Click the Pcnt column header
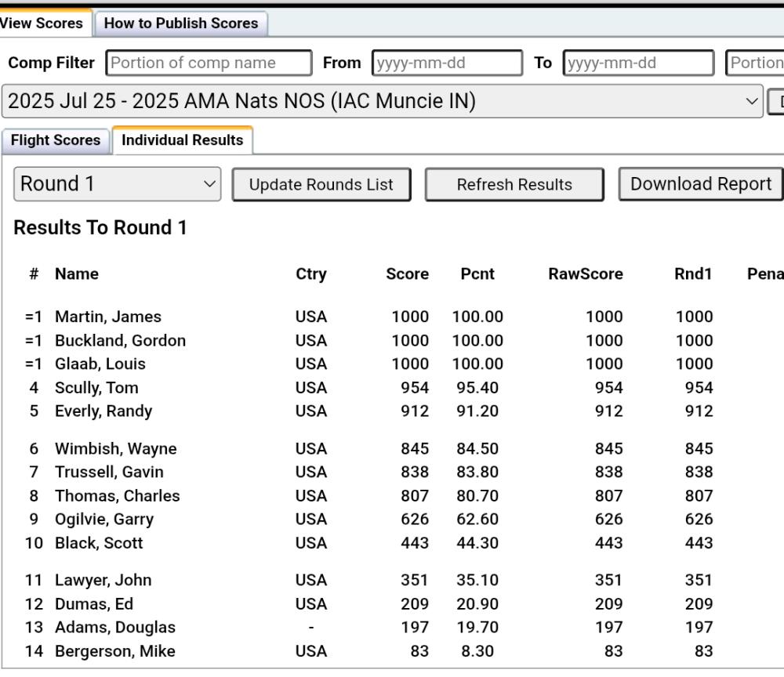The width and height of the screenshot is (784, 677). (477, 273)
